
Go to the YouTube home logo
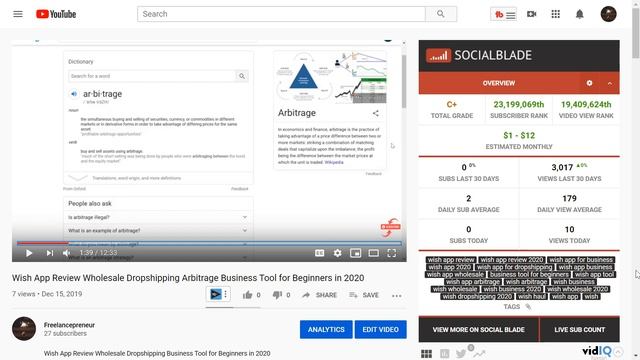tap(56, 14)
